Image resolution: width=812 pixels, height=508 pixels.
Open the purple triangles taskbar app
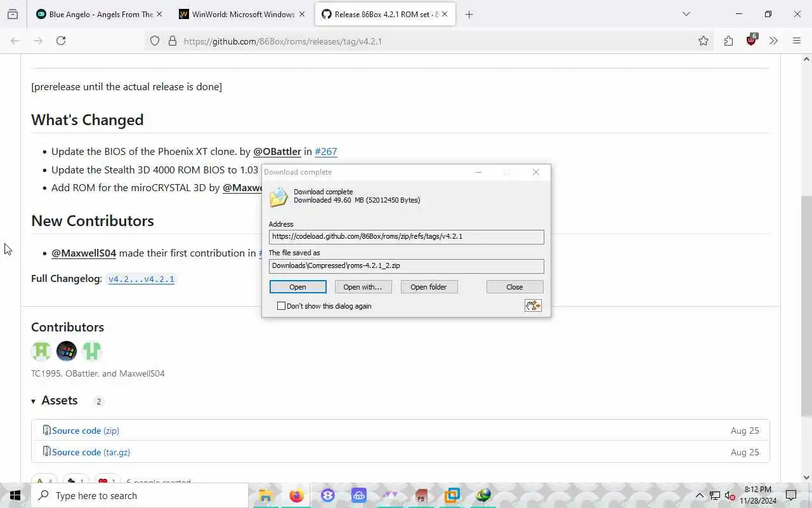pos(390,495)
